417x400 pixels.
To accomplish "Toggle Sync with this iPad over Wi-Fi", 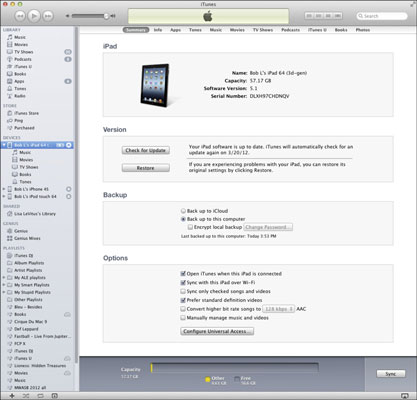I will tap(183, 283).
